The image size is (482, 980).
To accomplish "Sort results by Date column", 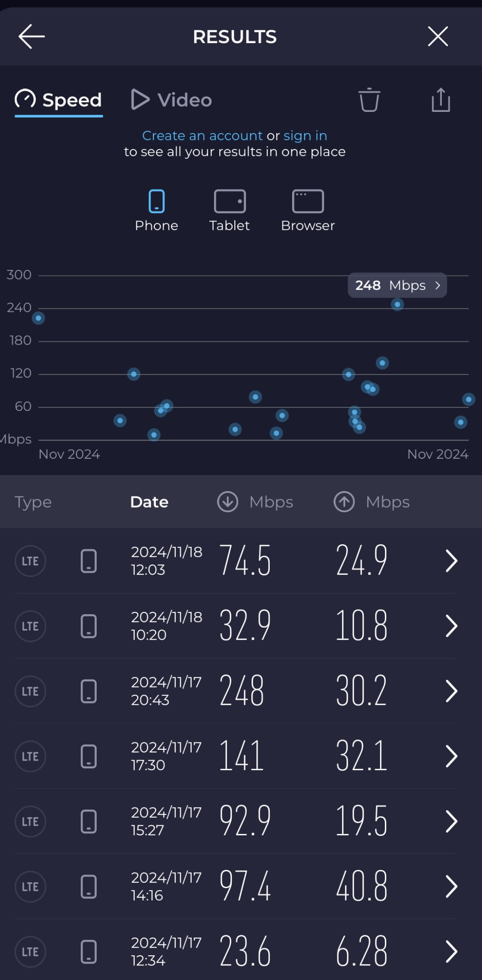I will pos(149,502).
